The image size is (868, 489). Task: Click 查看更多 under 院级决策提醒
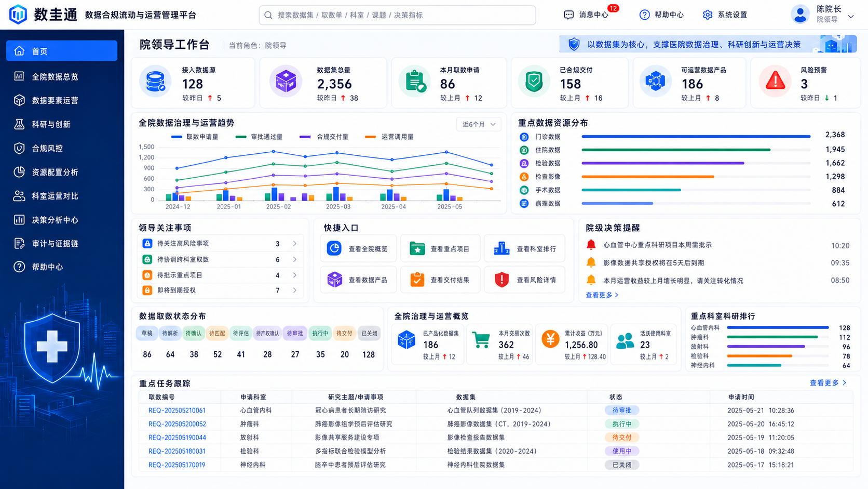pyautogui.click(x=602, y=295)
